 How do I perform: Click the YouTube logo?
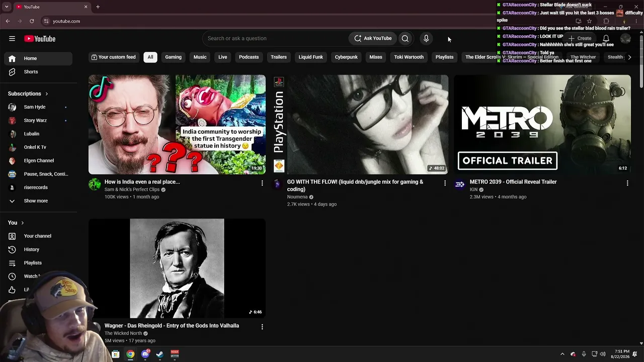click(x=40, y=39)
